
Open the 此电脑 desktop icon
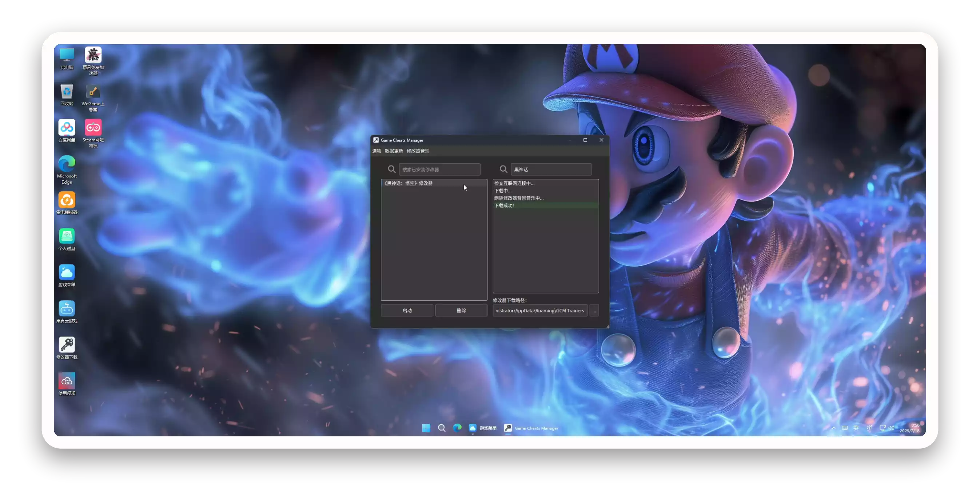click(x=67, y=59)
